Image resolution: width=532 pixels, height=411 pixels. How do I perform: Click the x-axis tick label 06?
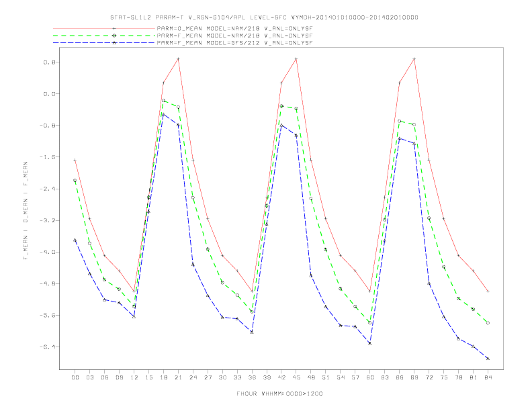tap(105, 377)
